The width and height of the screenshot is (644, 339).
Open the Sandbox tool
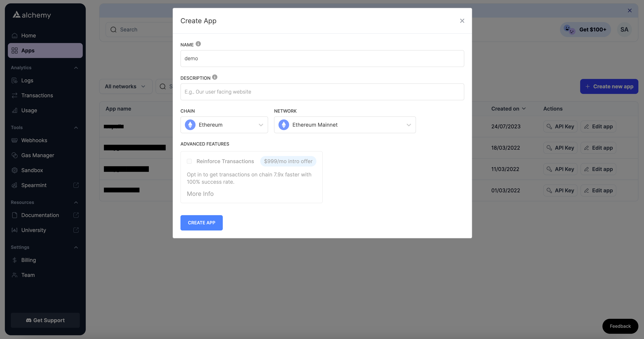tap(32, 170)
